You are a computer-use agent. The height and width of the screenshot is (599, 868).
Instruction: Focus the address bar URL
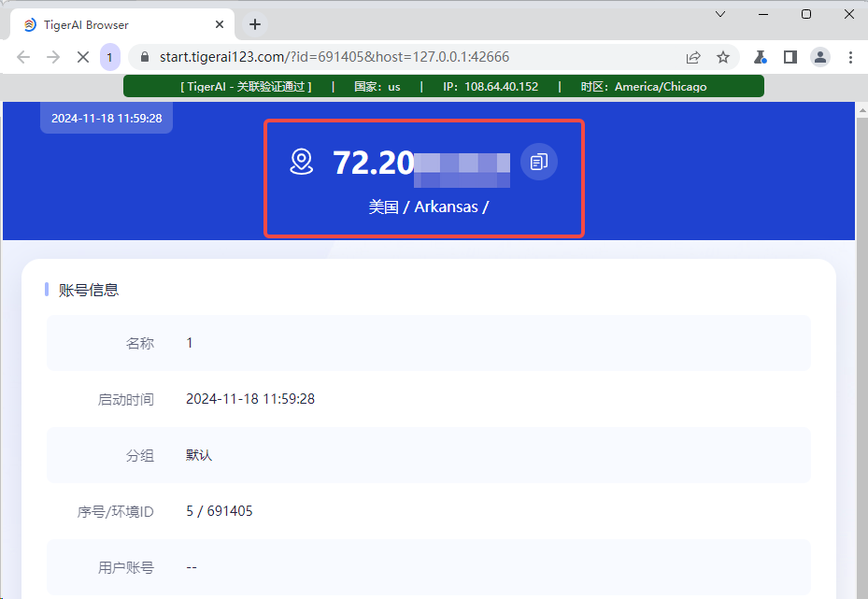(x=334, y=57)
